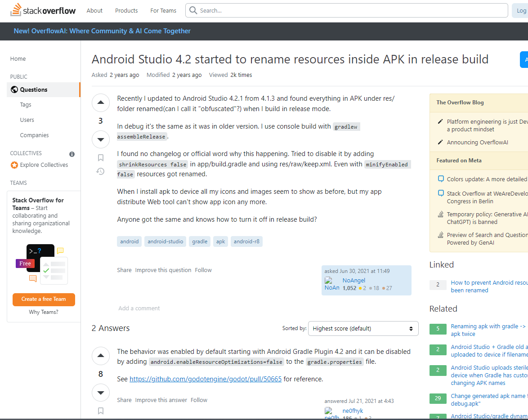Click the Stack Overflow logo

43,10
